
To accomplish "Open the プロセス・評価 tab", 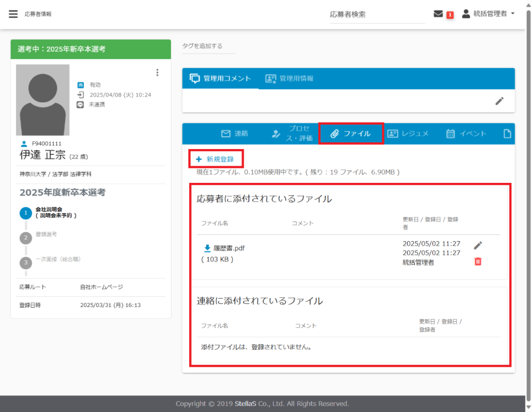I will 291,134.
